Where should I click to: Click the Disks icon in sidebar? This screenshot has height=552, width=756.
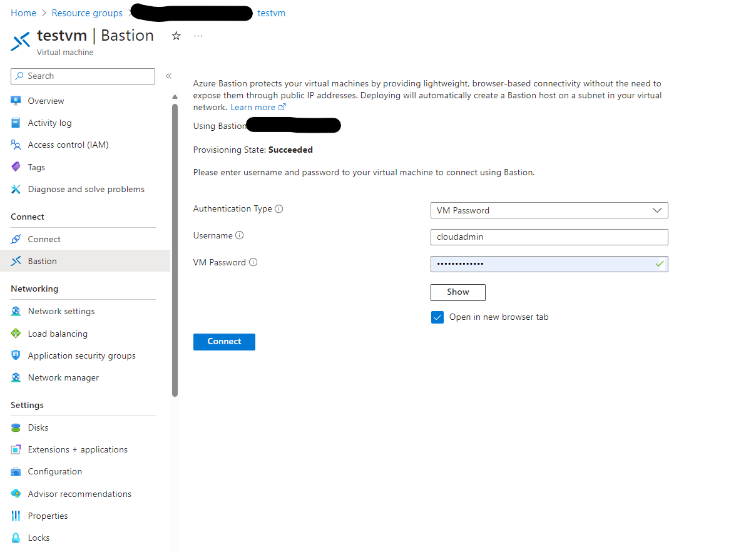tap(16, 428)
